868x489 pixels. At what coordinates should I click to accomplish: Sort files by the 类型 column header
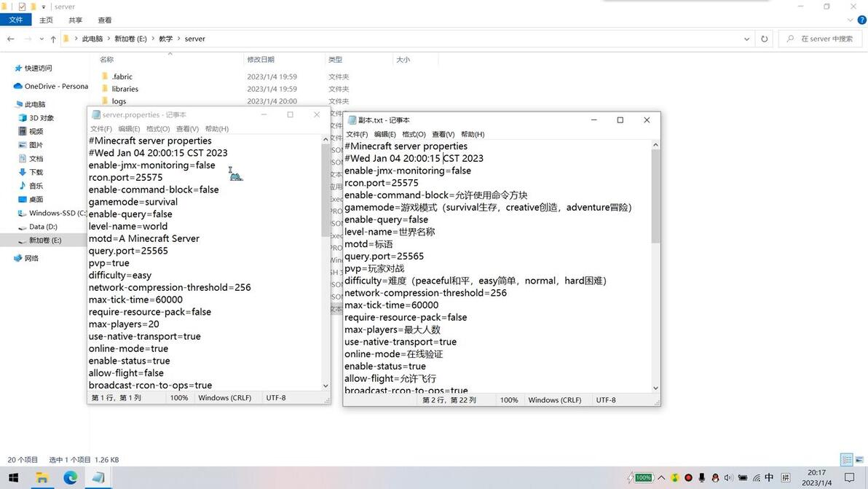335,59
